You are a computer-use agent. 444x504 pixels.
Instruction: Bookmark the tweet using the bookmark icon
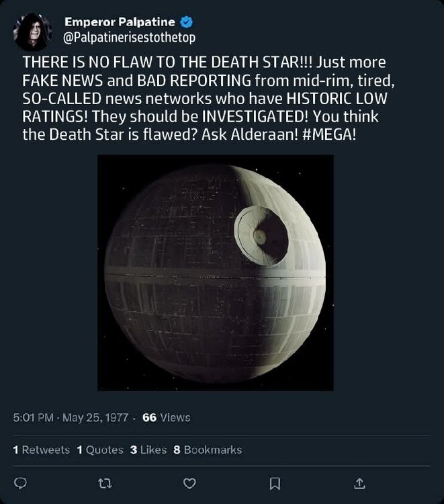pos(274,483)
